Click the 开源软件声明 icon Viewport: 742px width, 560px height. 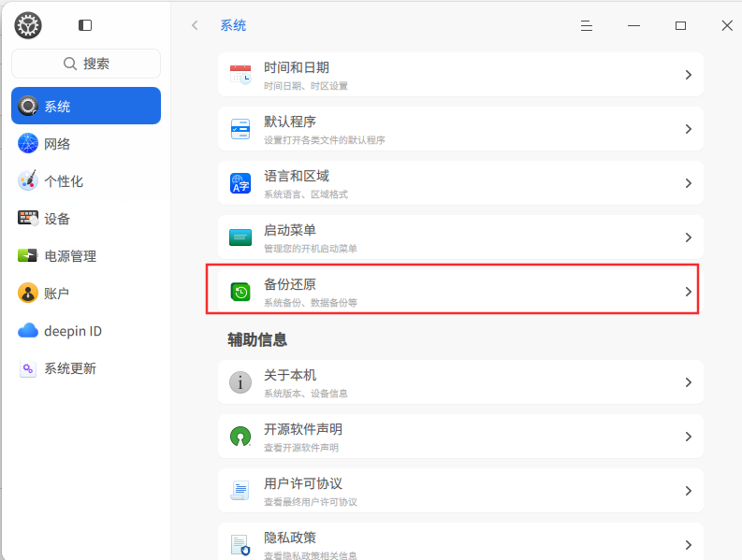pyautogui.click(x=240, y=436)
